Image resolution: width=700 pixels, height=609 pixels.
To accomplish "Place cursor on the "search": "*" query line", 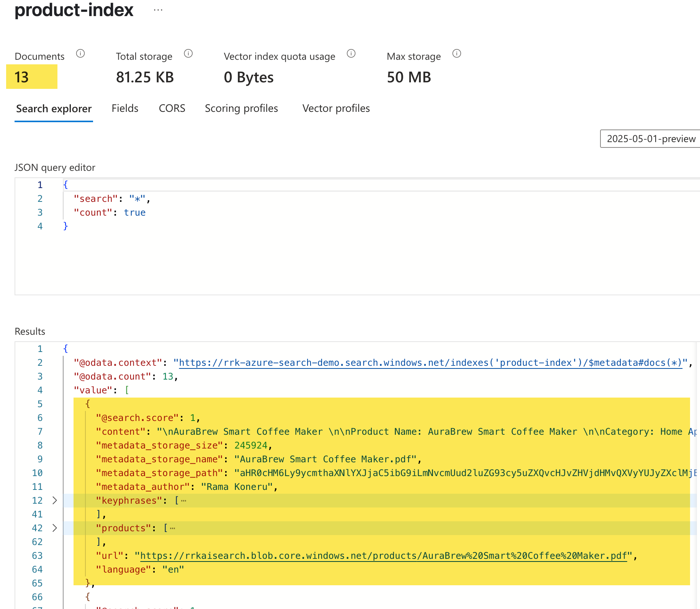I will (112, 199).
